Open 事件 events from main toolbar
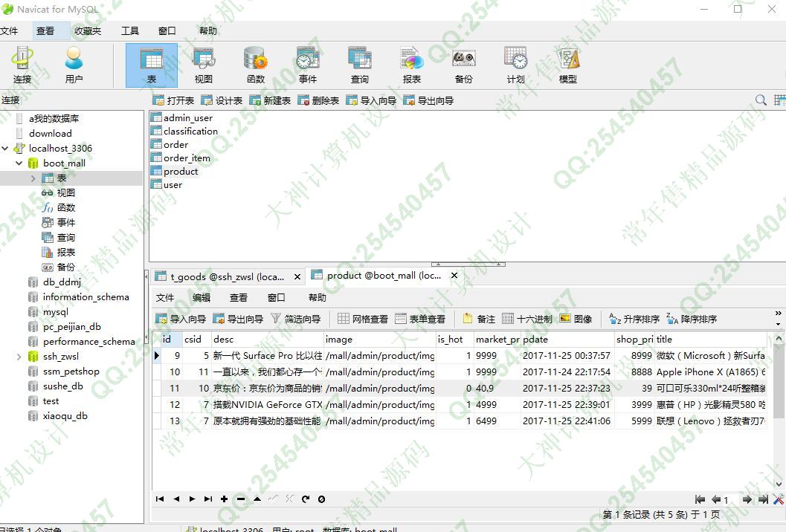 tap(308, 65)
